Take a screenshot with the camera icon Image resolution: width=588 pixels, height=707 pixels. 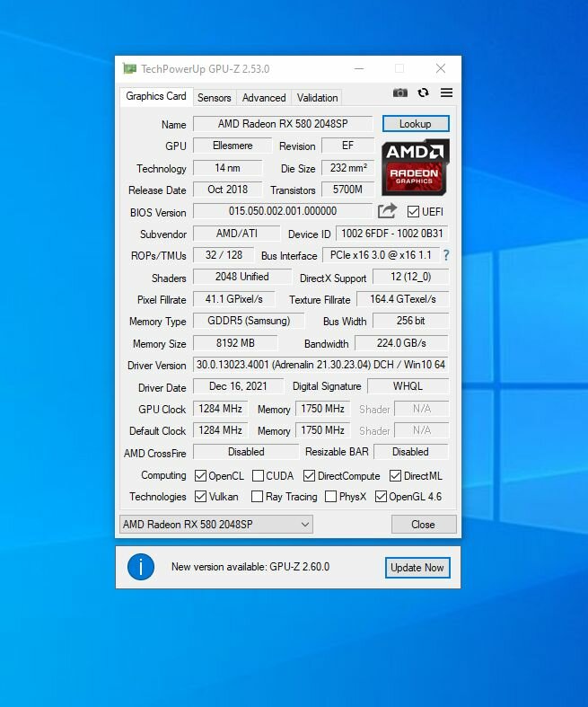coord(400,93)
